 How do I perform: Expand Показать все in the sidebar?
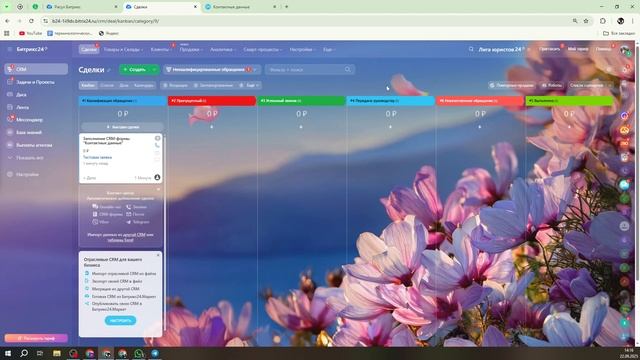click(x=29, y=158)
